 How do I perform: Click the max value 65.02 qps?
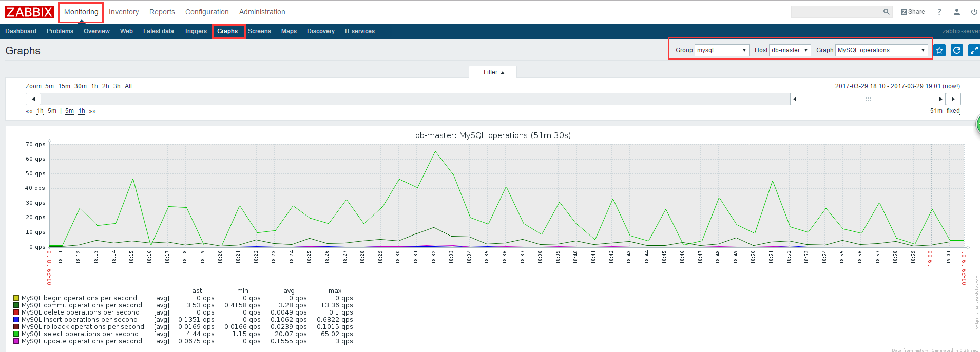point(337,334)
